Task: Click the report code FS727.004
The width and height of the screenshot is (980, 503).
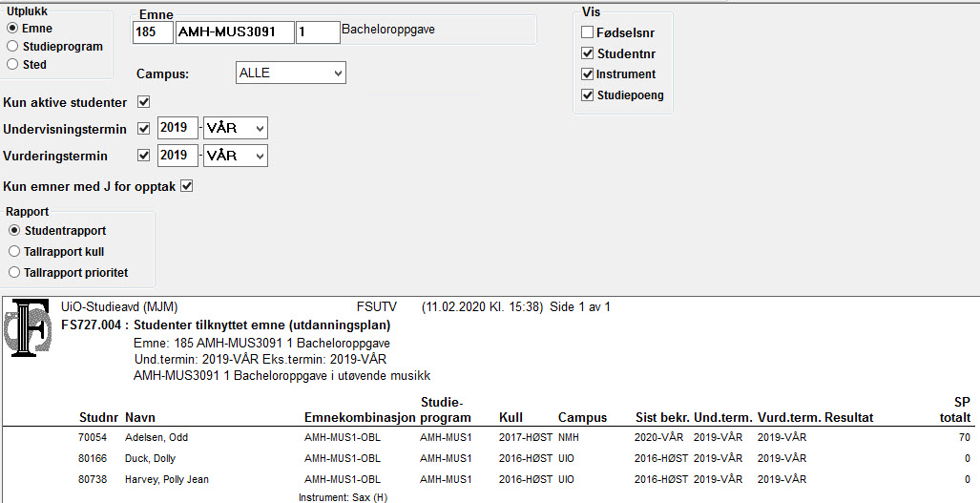Action: [92, 325]
